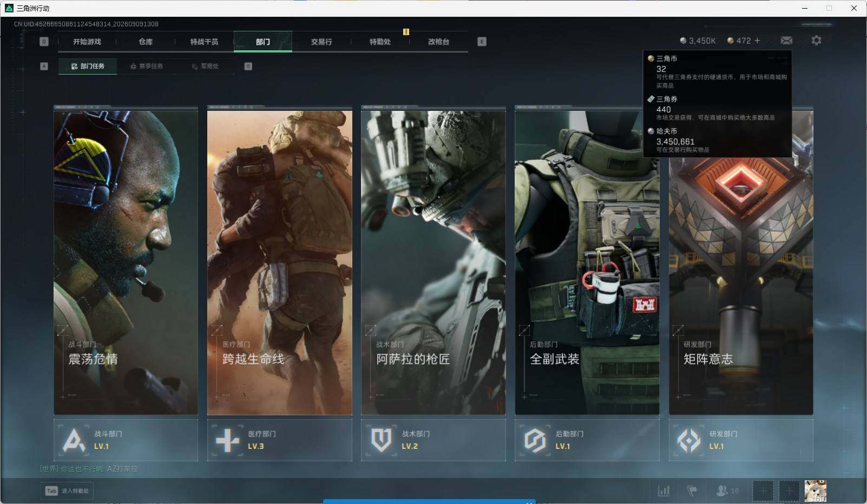Viewport: 867px width, 504px height.
Task: Click the E key hint right of tabs
Action: [482, 42]
